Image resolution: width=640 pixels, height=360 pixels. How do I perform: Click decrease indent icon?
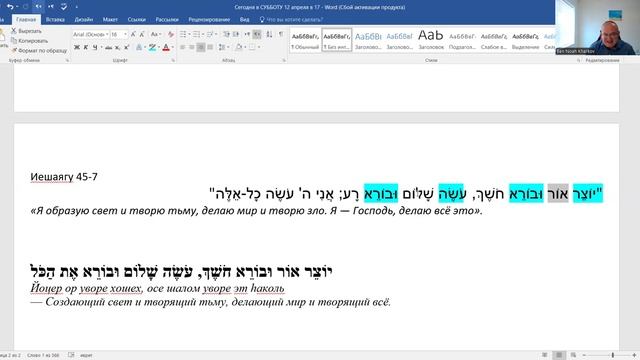coord(227,35)
